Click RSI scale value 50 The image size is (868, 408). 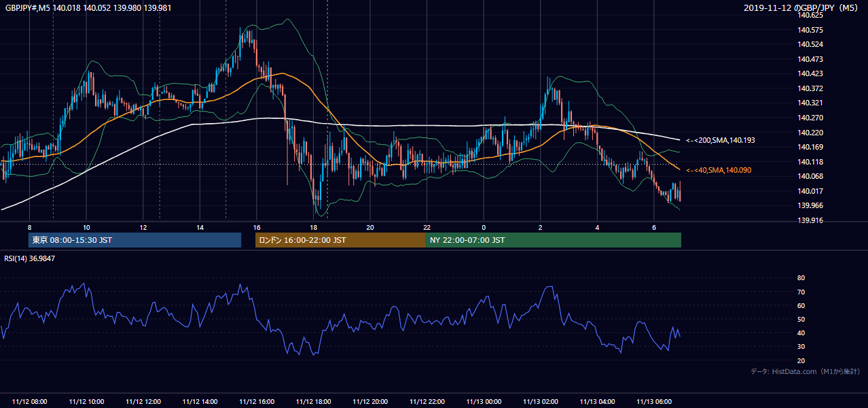[801, 319]
